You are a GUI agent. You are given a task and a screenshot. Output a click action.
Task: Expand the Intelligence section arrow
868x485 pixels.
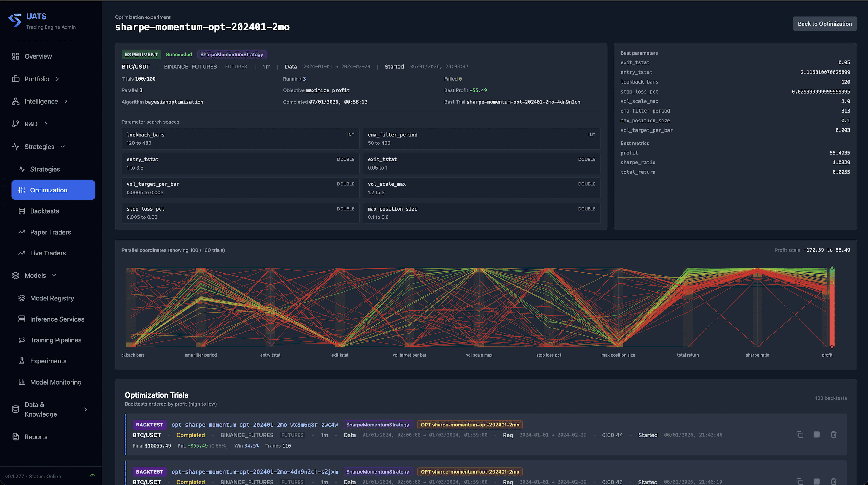tap(66, 101)
